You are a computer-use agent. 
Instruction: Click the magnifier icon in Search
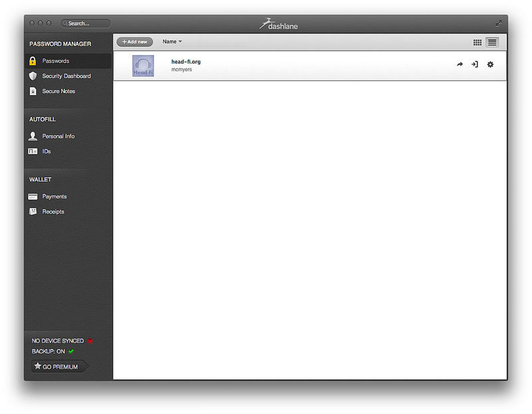tap(65, 23)
